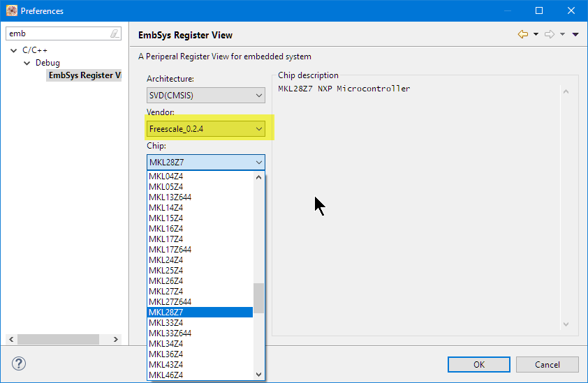Image resolution: width=588 pixels, height=383 pixels.
Task: Open the Vendor Freescale_0.2.4 dropdown
Action: pyautogui.click(x=205, y=128)
